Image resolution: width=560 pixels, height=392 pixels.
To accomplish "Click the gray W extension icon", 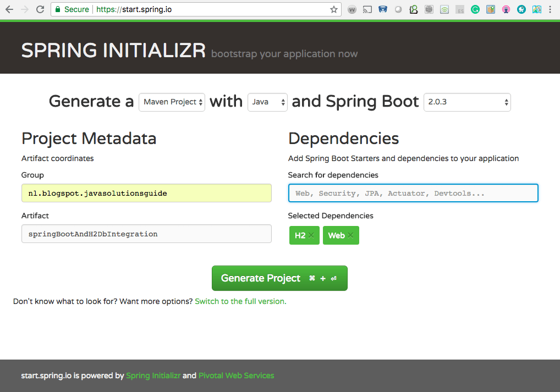I will tap(352, 10).
